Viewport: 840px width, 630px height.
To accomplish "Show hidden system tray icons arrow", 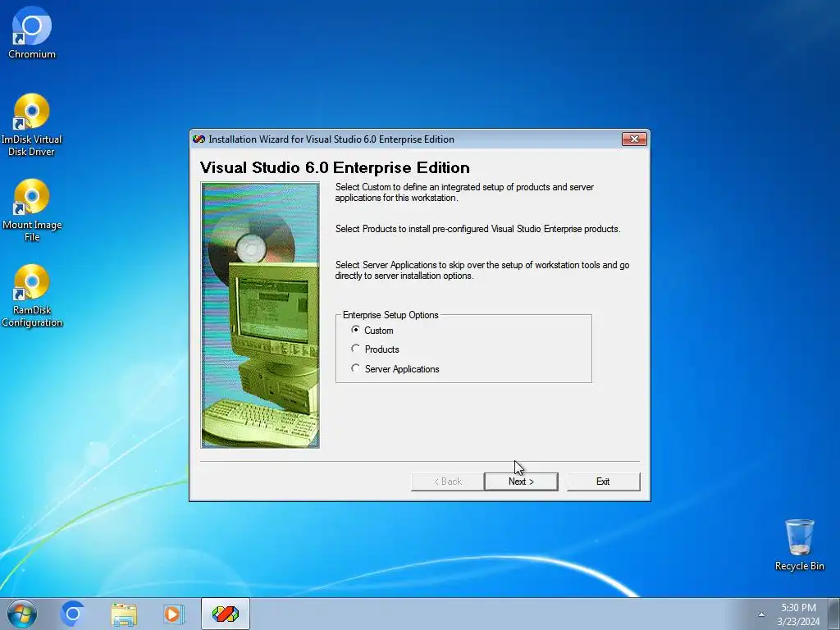I will (x=761, y=614).
